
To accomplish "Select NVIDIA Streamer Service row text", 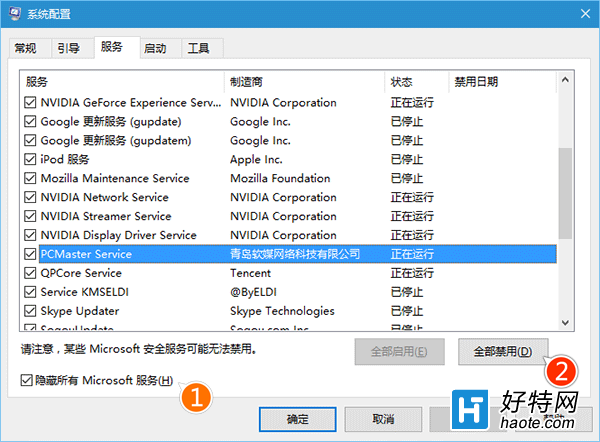I will pyautogui.click(x=106, y=216).
